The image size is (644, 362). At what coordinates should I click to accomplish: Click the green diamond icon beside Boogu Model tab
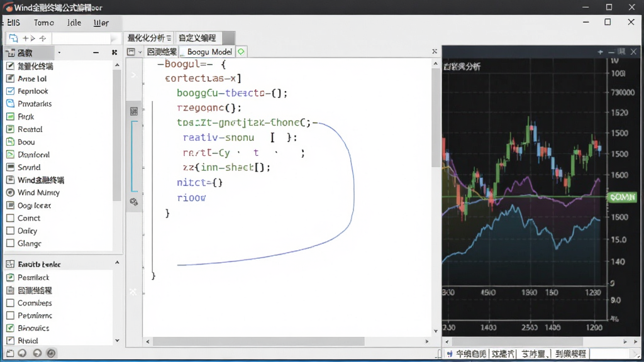pos(241,52)
